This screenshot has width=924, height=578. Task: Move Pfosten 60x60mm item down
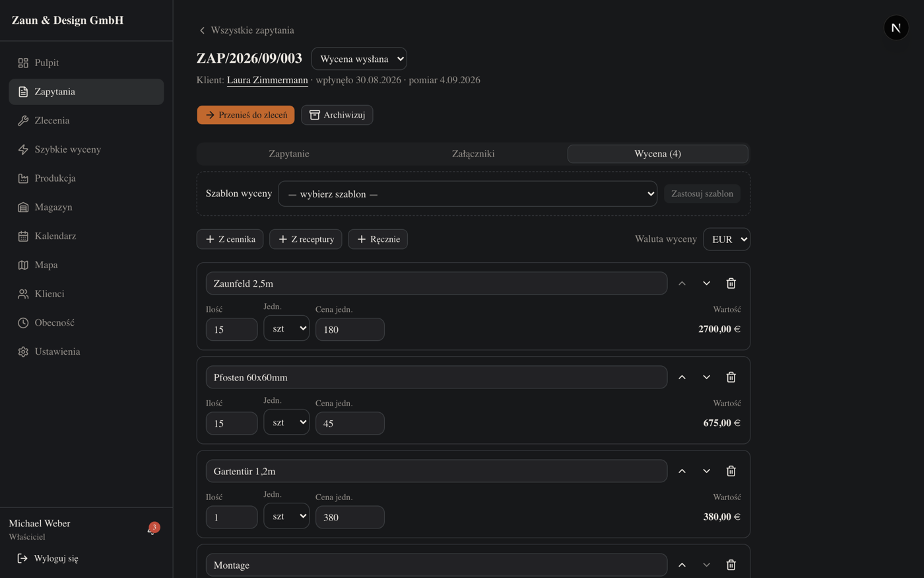707,377
